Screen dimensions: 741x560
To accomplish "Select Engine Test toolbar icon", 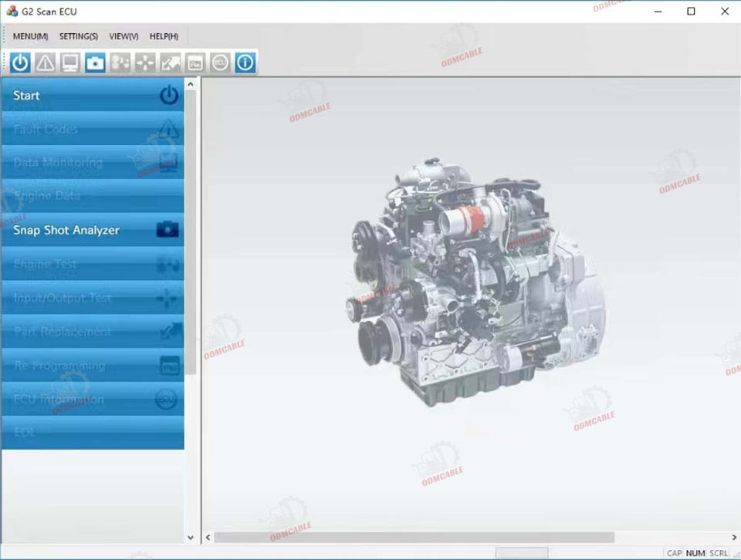I will [120, 62].
